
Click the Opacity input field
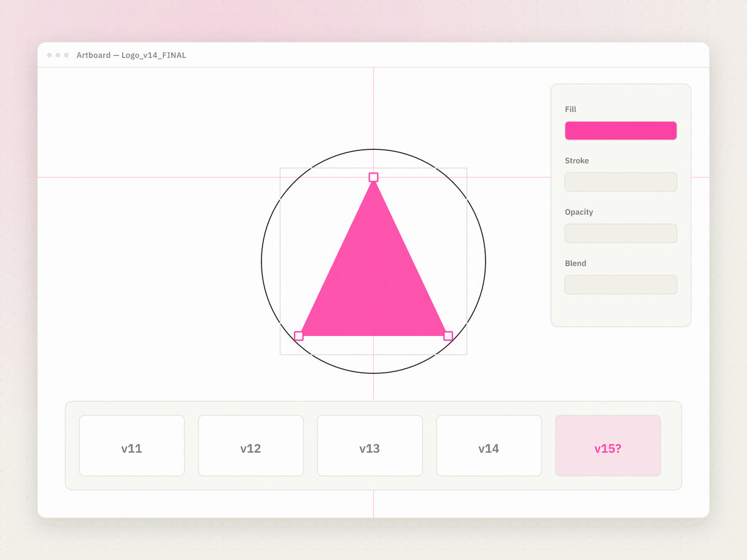tap(621, 233)
